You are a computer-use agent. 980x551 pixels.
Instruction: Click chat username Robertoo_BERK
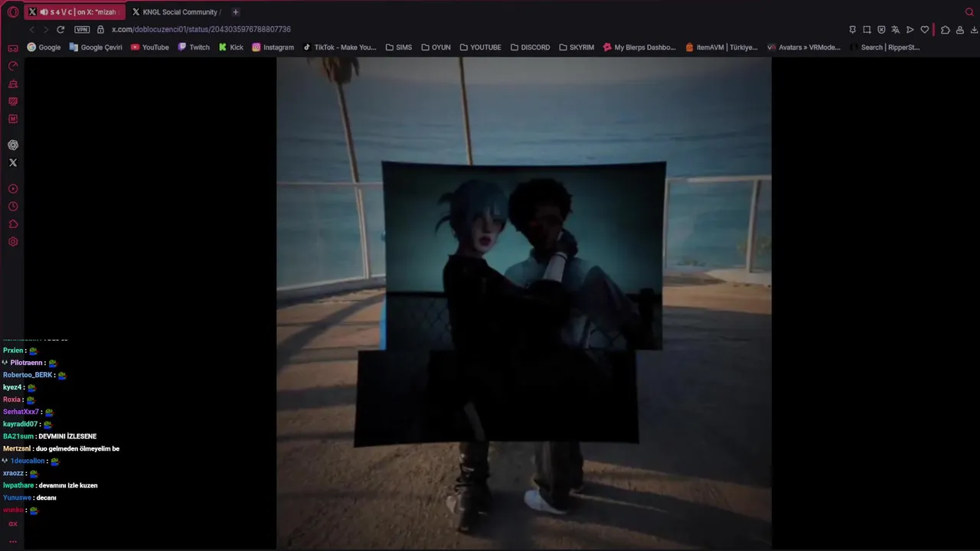pos(28,375)
